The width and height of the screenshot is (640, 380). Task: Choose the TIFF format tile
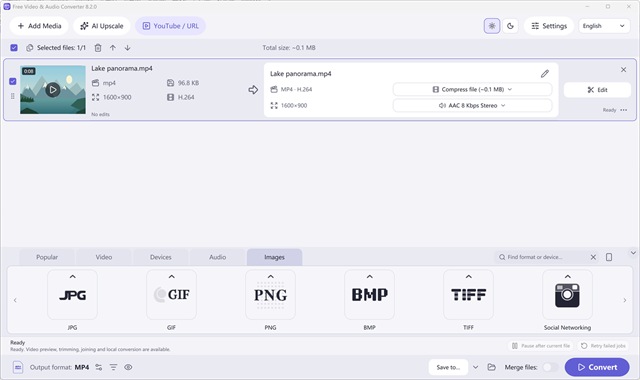[x=468, y=294]
